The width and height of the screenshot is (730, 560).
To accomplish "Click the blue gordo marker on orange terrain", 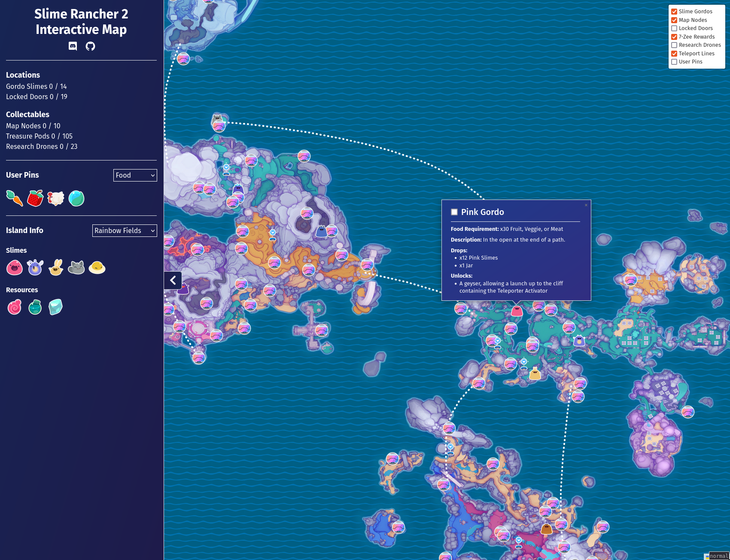I will 322,231.
